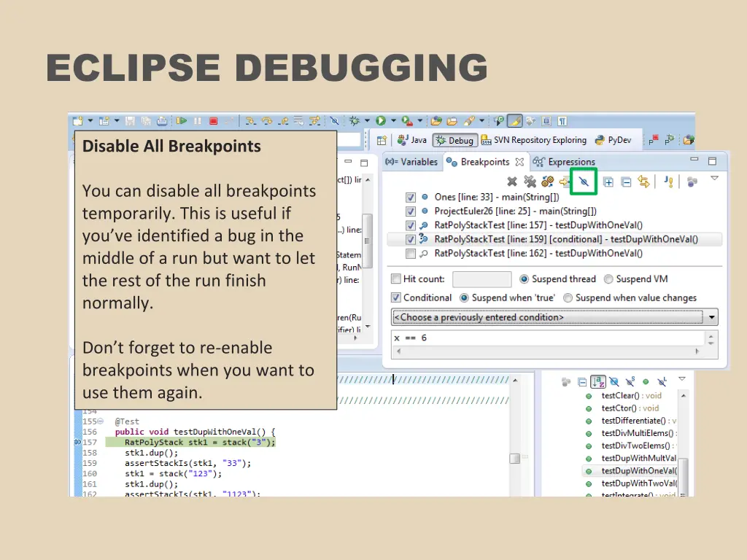The image size is (747, 560).
Task: Toggle Link with Debug View icon
Action: pos(643,179)
